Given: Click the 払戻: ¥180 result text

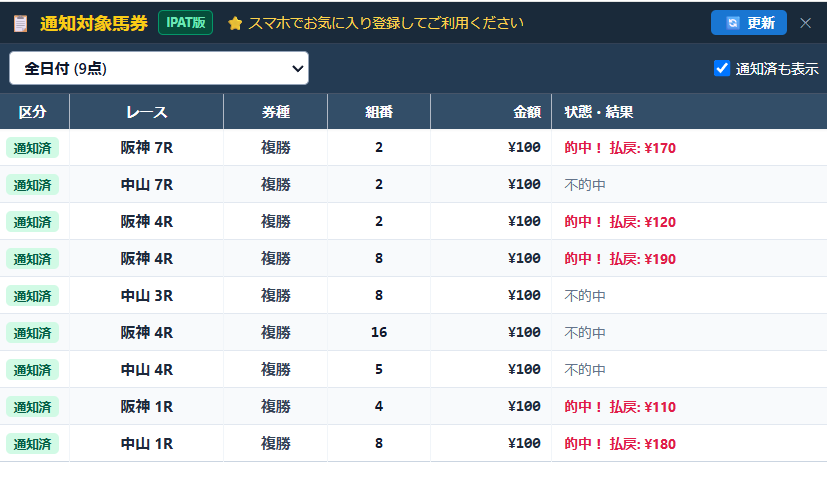Looking at the screenshot, I should 642,444.
